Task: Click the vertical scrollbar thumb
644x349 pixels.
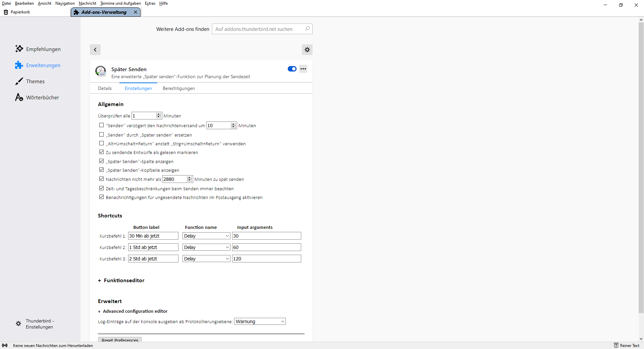Action: 641,168
